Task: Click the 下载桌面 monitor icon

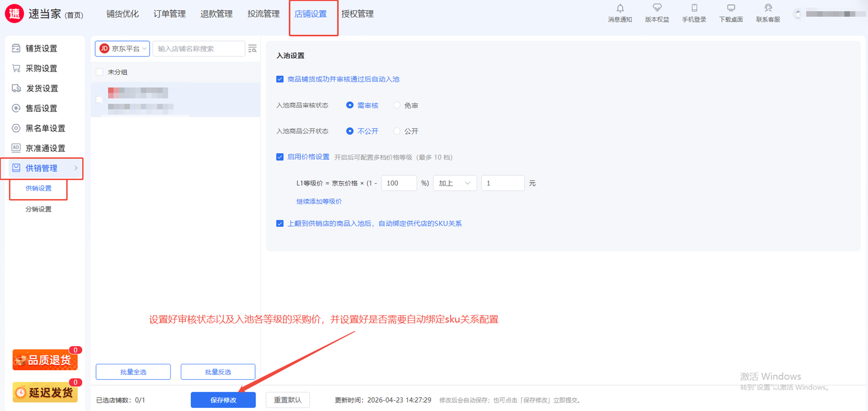Action: click(730, 9)
